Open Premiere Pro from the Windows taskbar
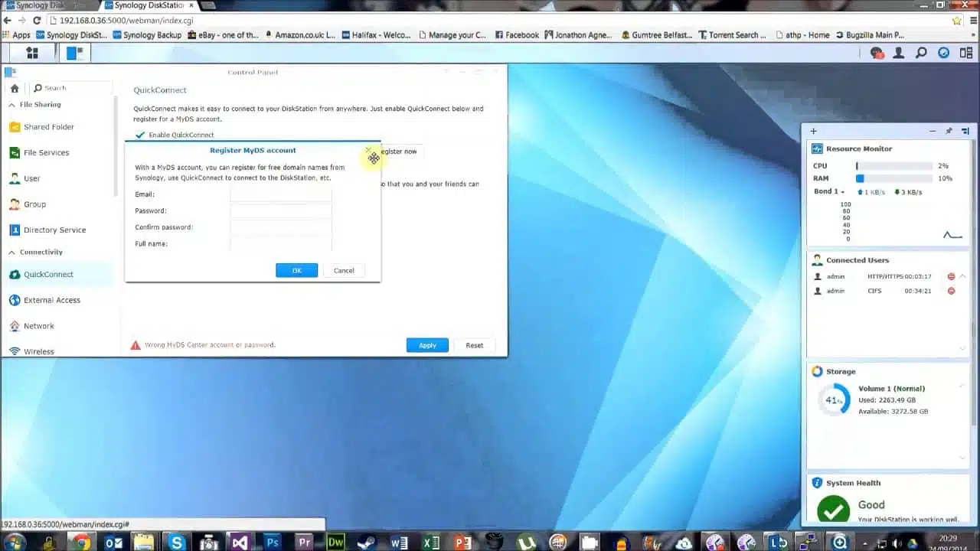Viewport: 980px width, 551px height. pos(304,543)
